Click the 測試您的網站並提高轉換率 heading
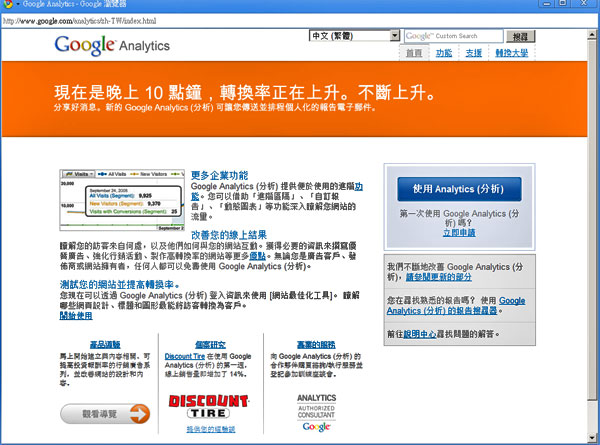This screenshot has width=600, height=445. click(120, 285)
